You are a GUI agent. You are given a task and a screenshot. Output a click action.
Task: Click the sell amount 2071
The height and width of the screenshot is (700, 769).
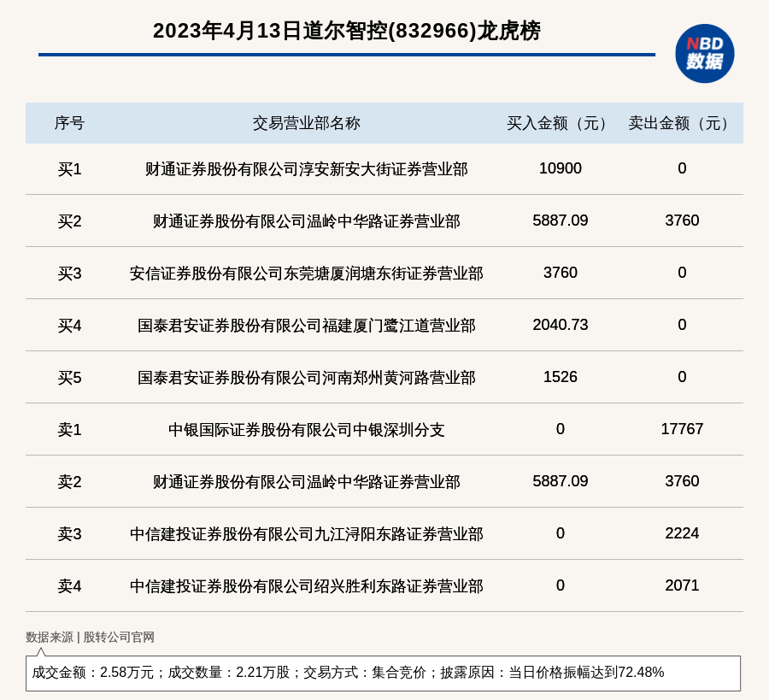pos(682,585)
